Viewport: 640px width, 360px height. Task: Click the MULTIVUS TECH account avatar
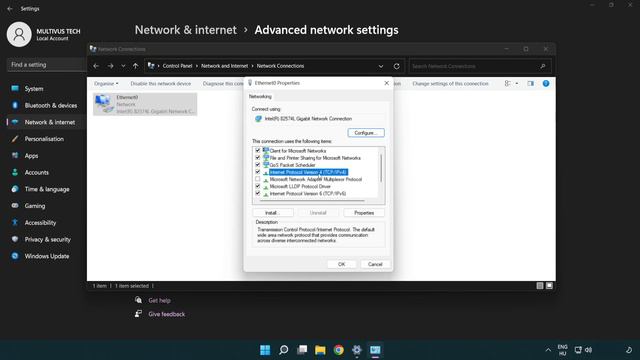click(19, 34)
